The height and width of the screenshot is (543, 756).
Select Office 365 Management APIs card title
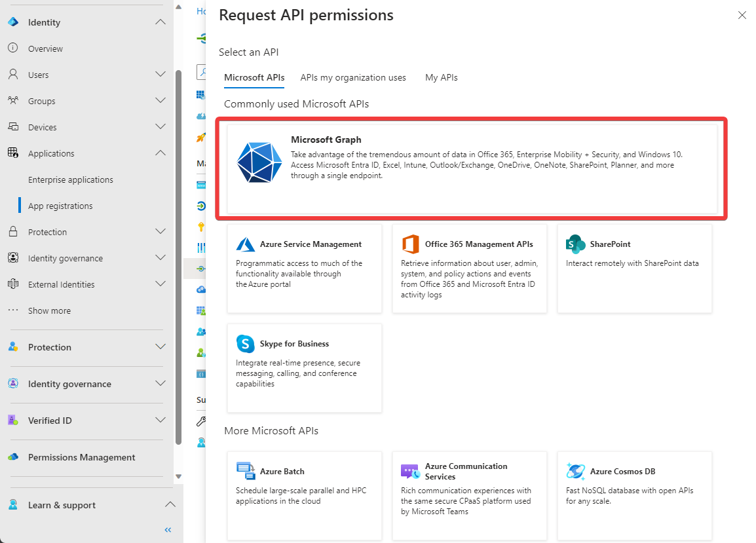click(479, 244)
